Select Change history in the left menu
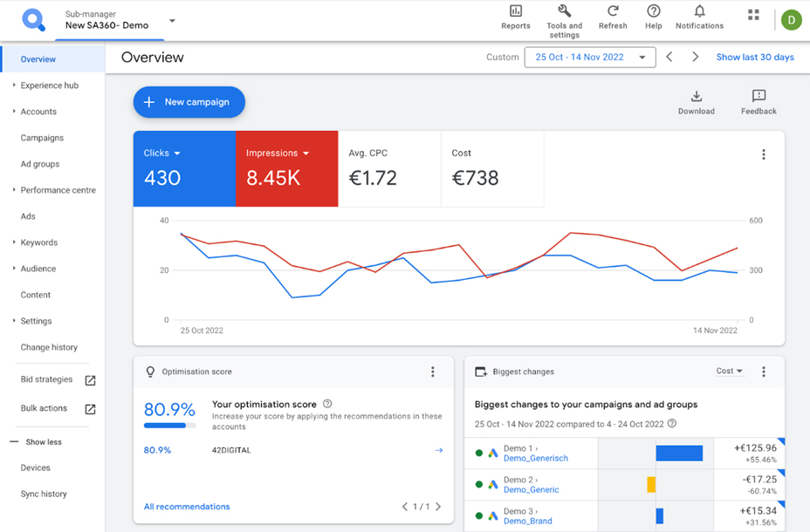The height and width of the screenshot is (532, 810). pyautogui.click(x=49, y=347)
